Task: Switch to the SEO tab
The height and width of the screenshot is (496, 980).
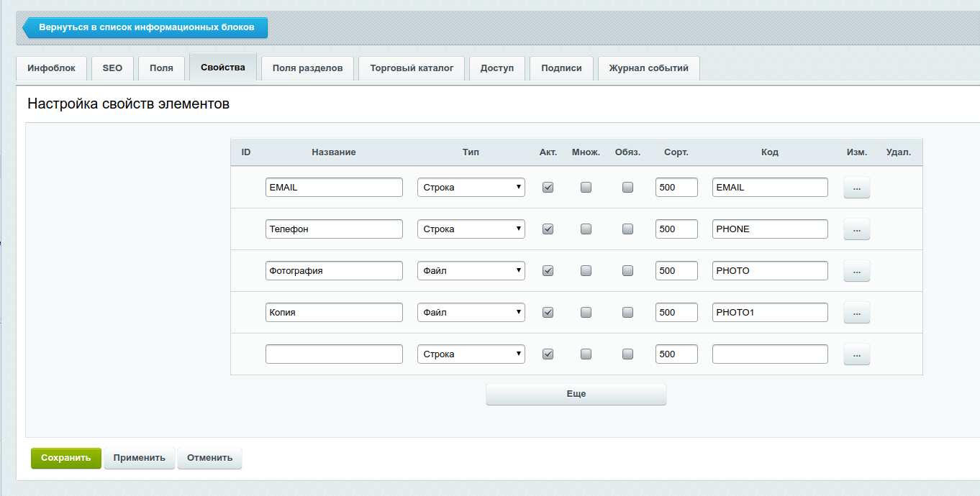Action: (112, 68)
